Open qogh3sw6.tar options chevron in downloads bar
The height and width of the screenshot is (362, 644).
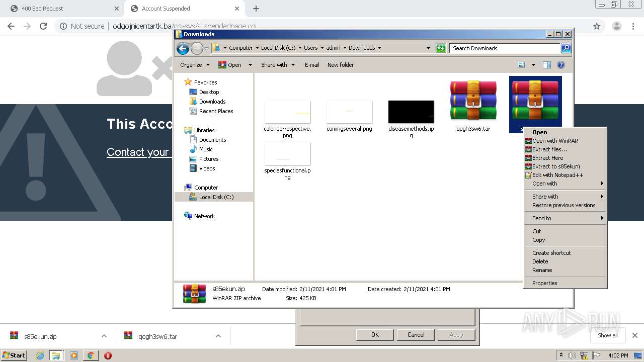218,336
